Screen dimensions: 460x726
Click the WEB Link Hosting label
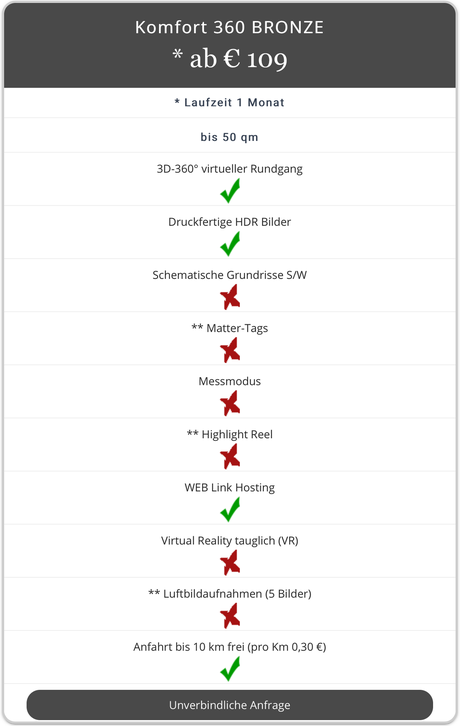click(230, 488)
